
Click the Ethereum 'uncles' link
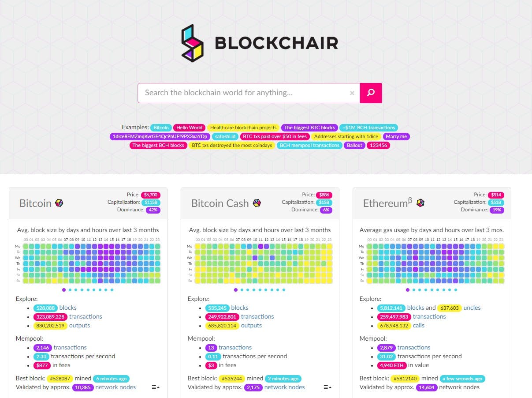[x=472, y=308]
